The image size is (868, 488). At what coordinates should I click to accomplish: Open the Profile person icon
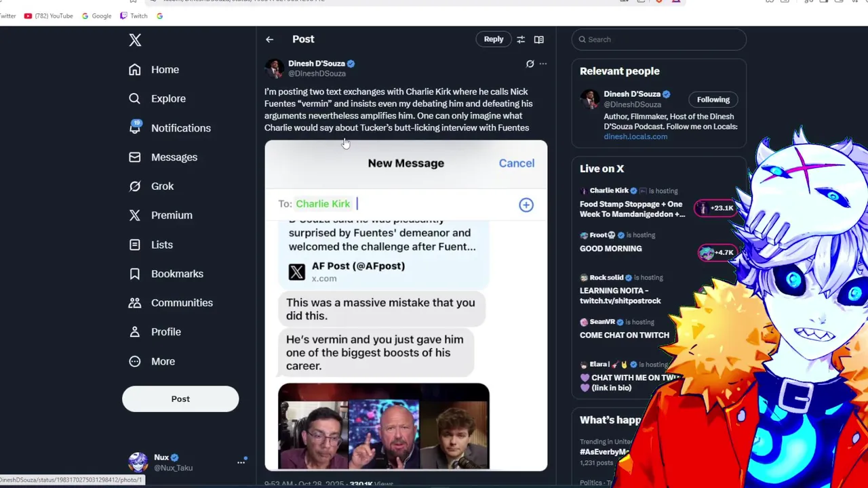coord(135,332)
